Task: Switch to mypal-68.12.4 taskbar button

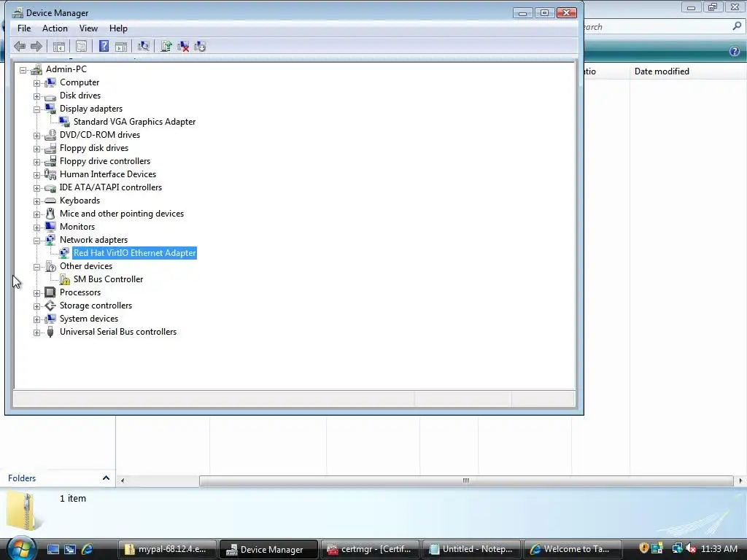Action: pyautogui.click(x=167, y=549)
